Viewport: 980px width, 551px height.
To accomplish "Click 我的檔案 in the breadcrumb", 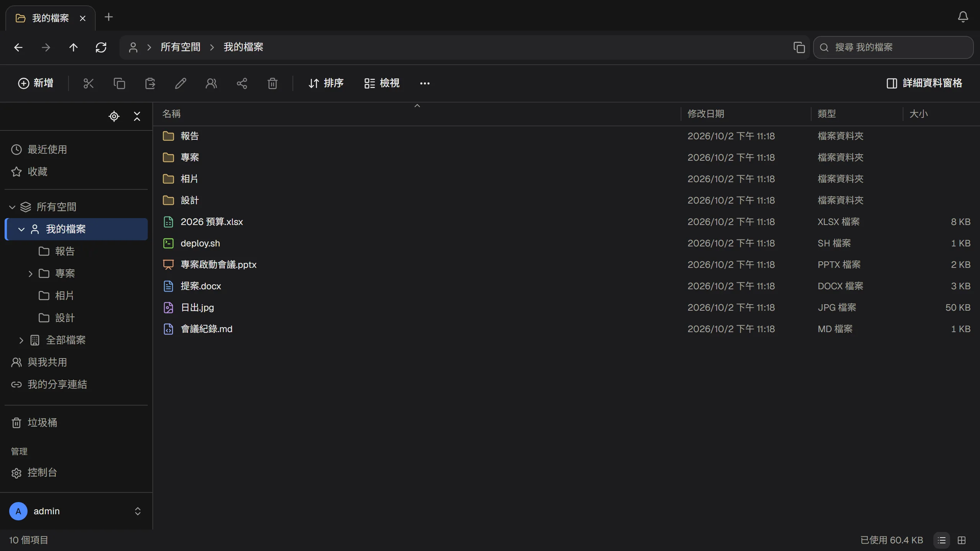I will (243, 47).
